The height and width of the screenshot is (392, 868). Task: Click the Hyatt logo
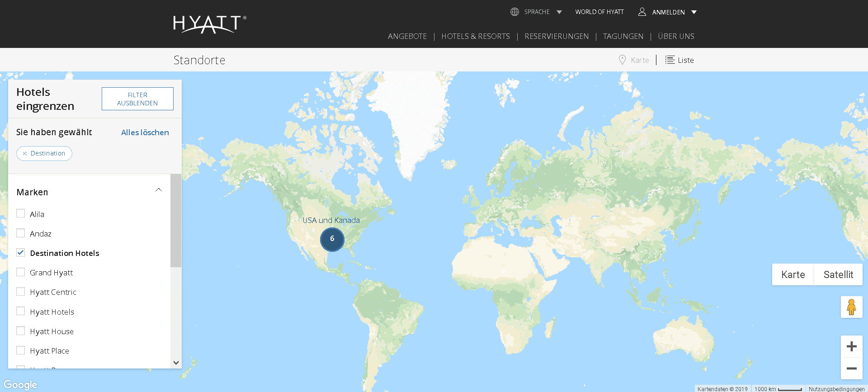pyautogui.click(x=210, y=24)
